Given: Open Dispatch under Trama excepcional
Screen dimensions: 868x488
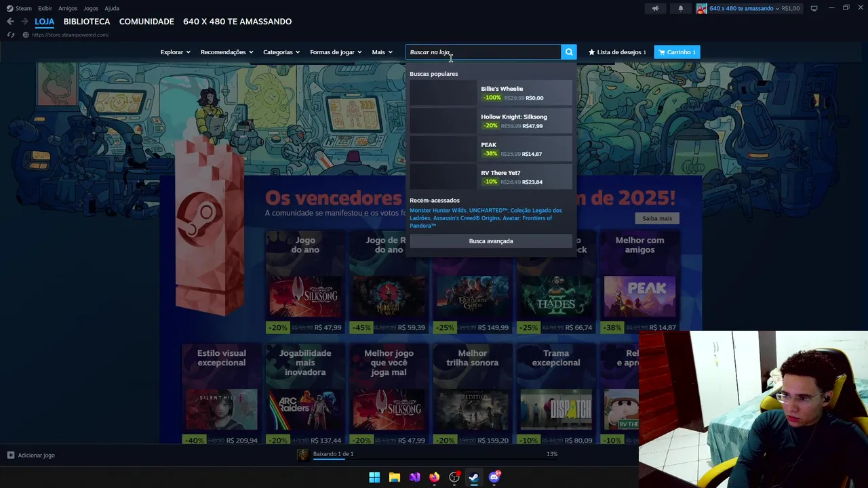Looking at the screenshot, I should pos(556,409).
